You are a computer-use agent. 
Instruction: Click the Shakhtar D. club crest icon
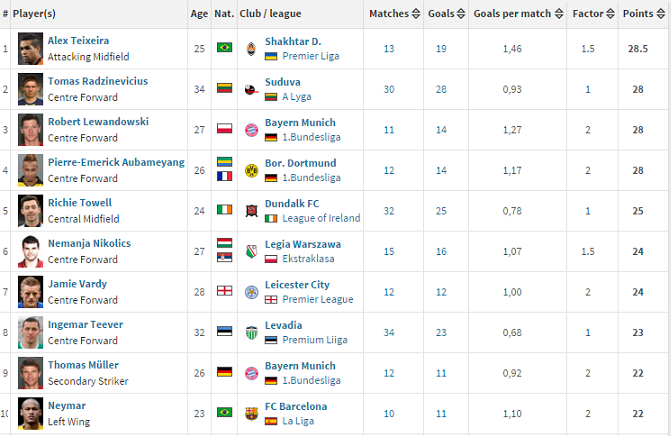click(250, 48)
